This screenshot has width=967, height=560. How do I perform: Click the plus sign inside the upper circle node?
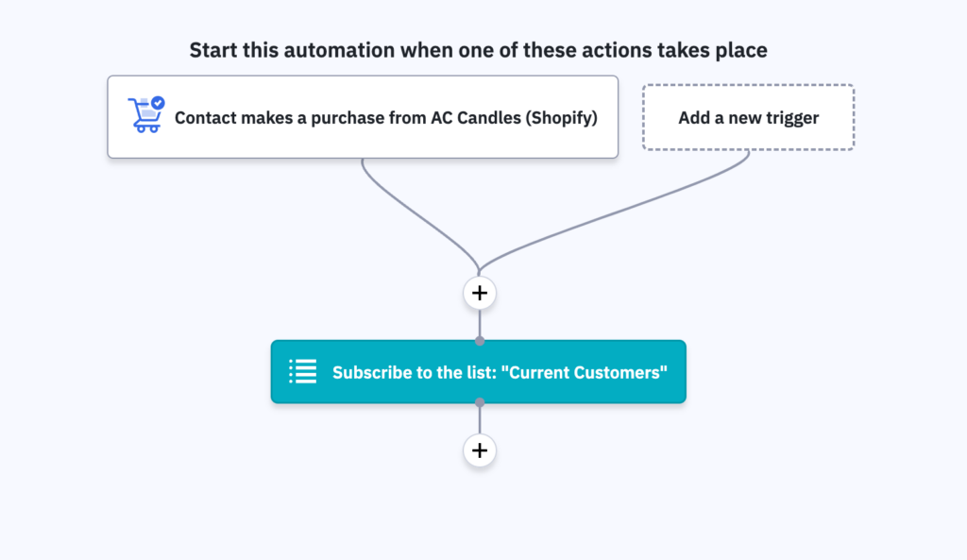pyautogui.click(x=480, y=293)
